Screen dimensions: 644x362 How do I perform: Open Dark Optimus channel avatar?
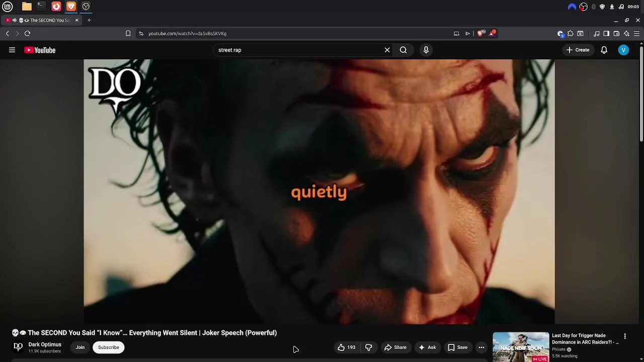click(x=18, y=347)
